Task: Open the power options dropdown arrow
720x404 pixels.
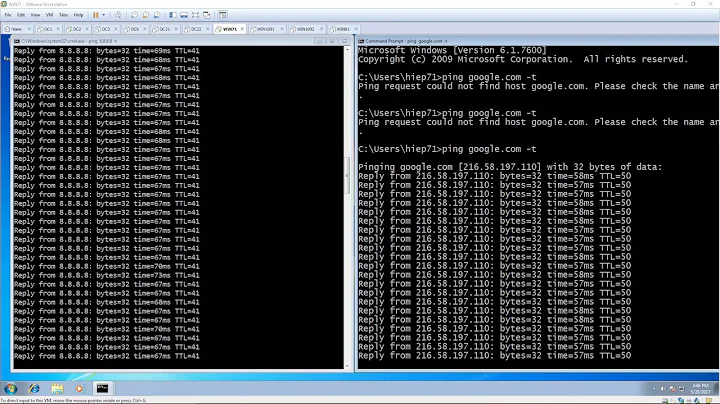Action: 104,15
